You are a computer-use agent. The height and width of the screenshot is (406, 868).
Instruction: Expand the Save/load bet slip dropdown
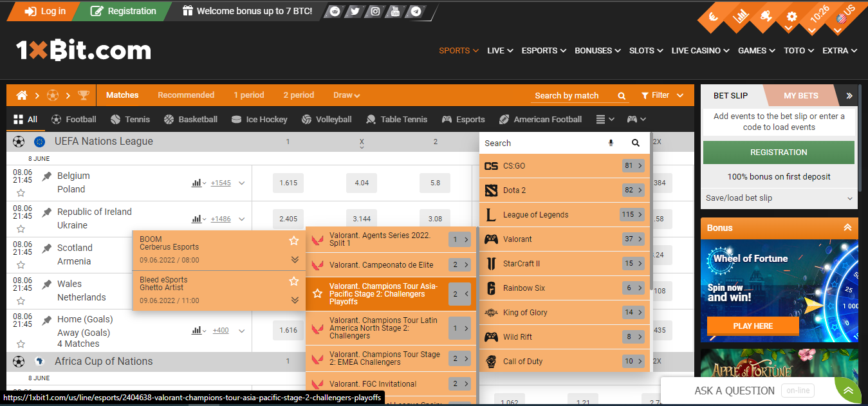779,198
